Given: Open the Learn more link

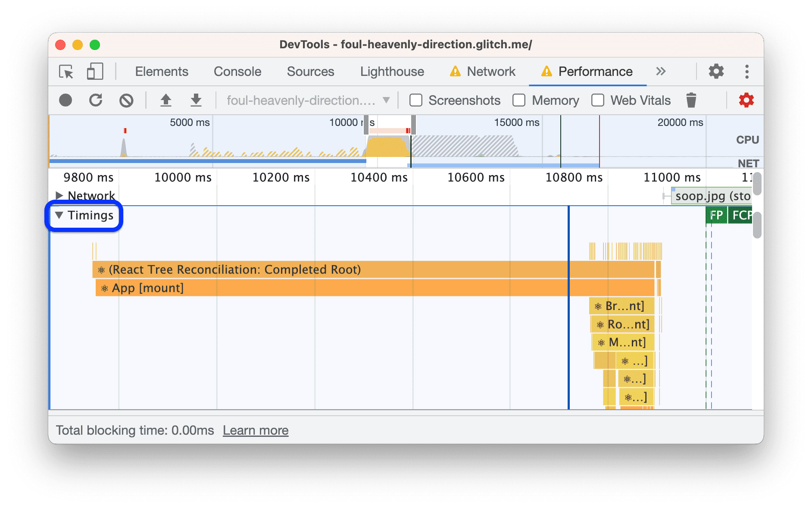Looking at the screenshot, I should 256,430.
